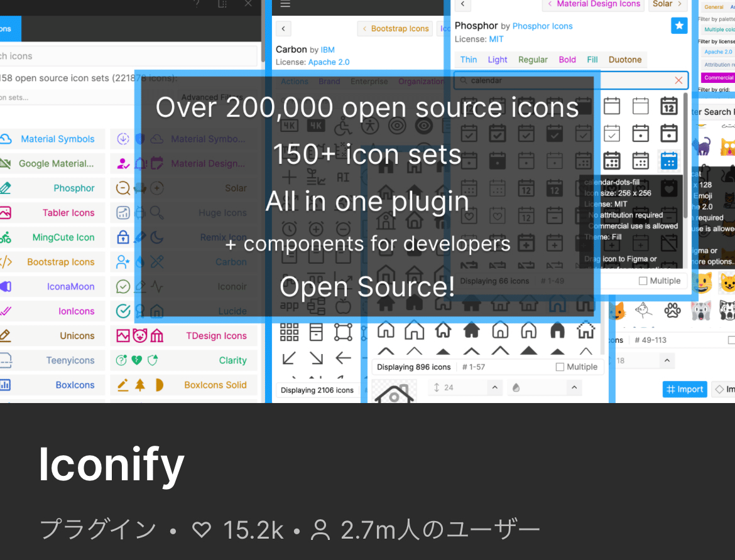The width and height of the screenshot is (735, 560).
Task: Open the TDesign Icons set
Action: (183, 335)
